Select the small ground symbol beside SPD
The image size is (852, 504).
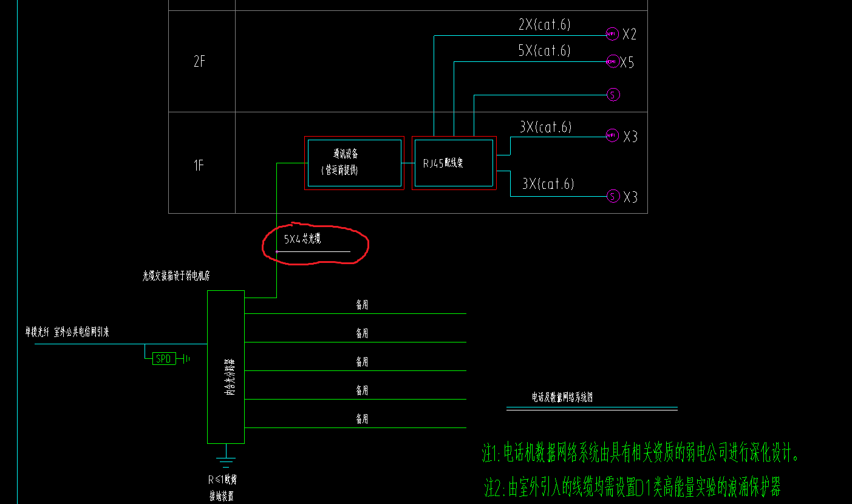point(187,359)
